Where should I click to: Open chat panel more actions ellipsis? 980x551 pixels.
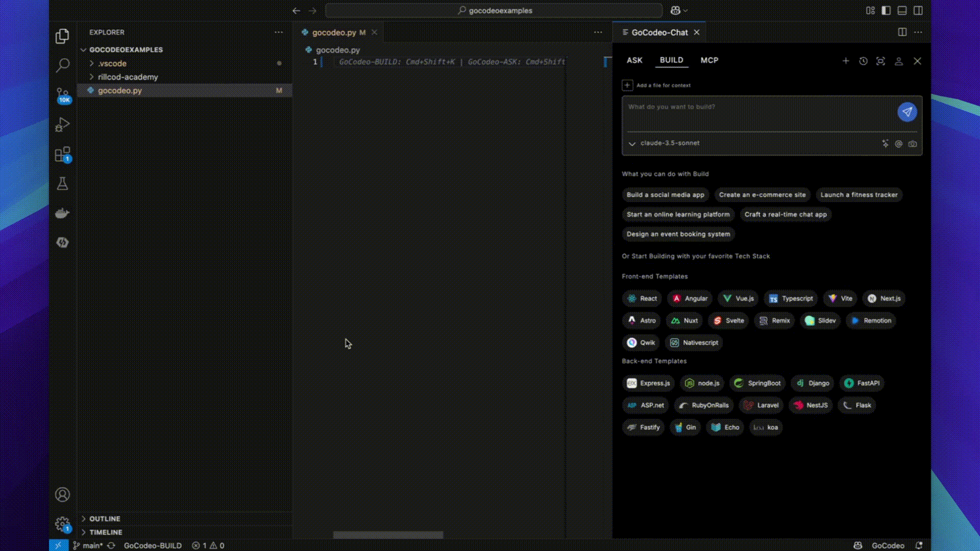(x=918, y=32)
